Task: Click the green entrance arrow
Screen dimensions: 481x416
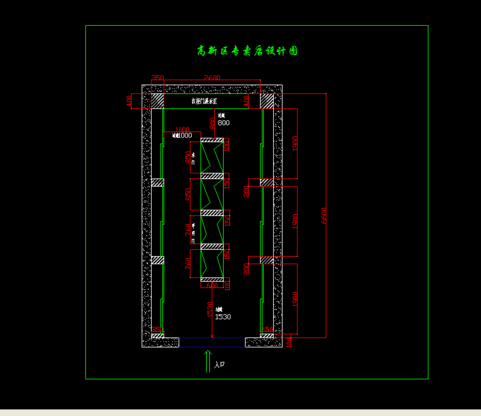Action: pyautogui.click(x=208, y=361)
